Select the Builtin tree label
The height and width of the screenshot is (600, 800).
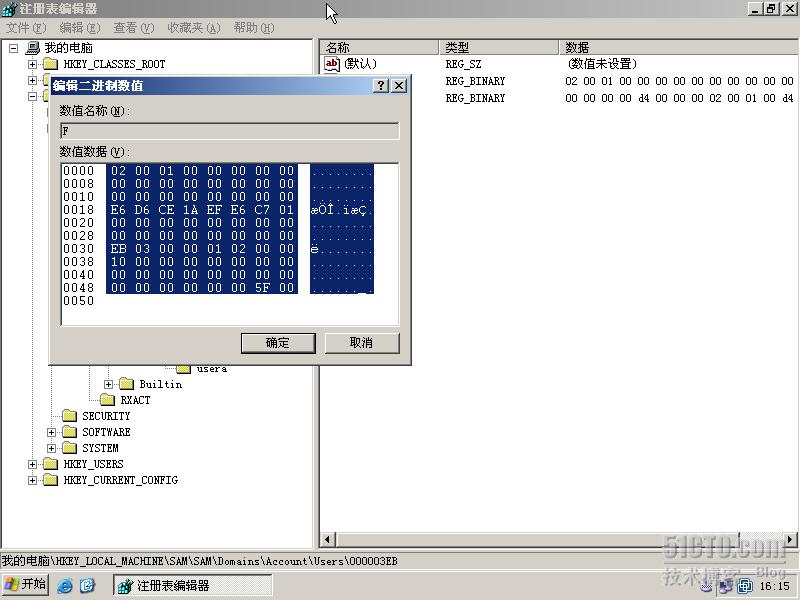(161, 384)
